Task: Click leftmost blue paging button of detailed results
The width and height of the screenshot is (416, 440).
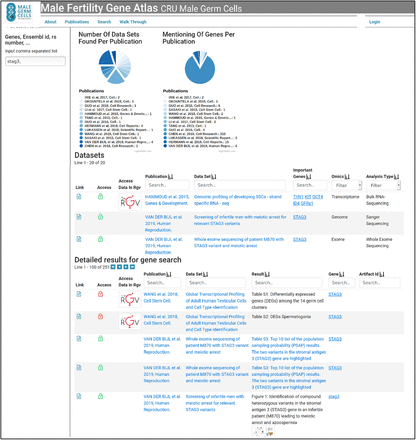Action: coord(113,267)
